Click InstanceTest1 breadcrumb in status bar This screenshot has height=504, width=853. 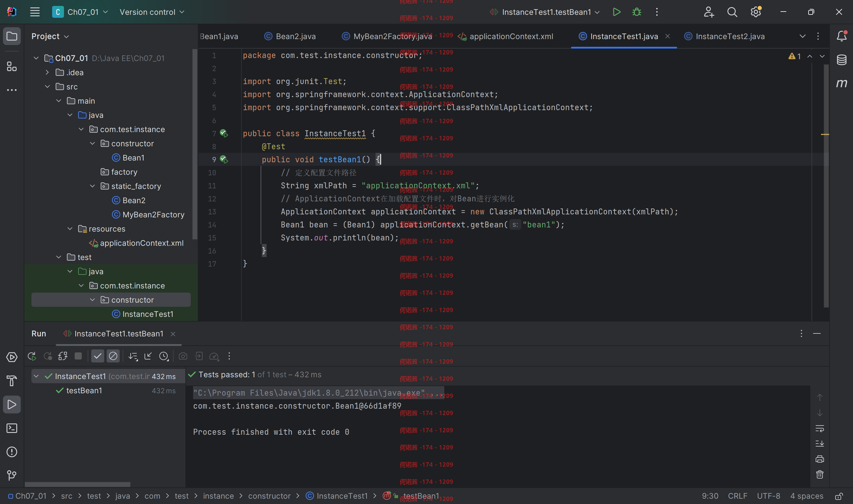click(x=337, y=496)
